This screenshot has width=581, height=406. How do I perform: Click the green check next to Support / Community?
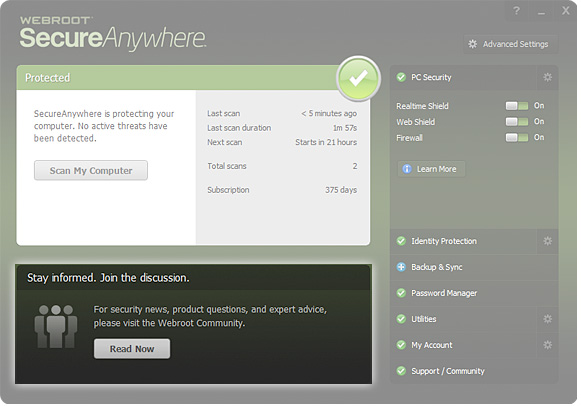401,371
